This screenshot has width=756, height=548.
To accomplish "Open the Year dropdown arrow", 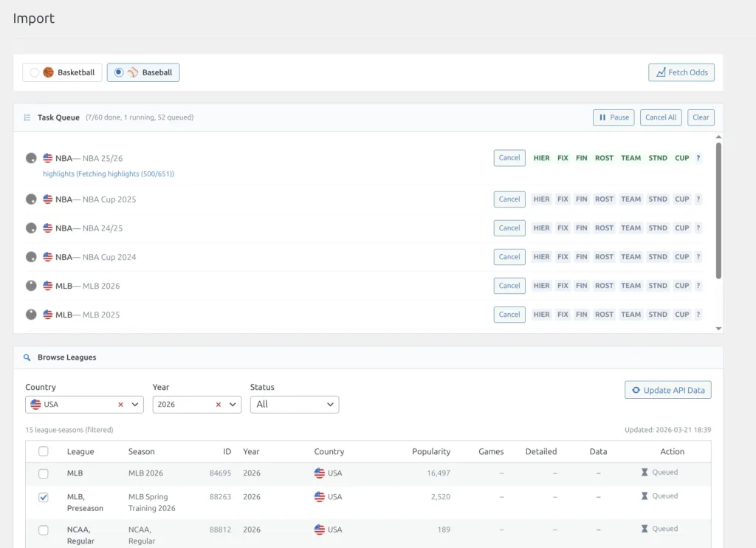I will click(233, 405).
